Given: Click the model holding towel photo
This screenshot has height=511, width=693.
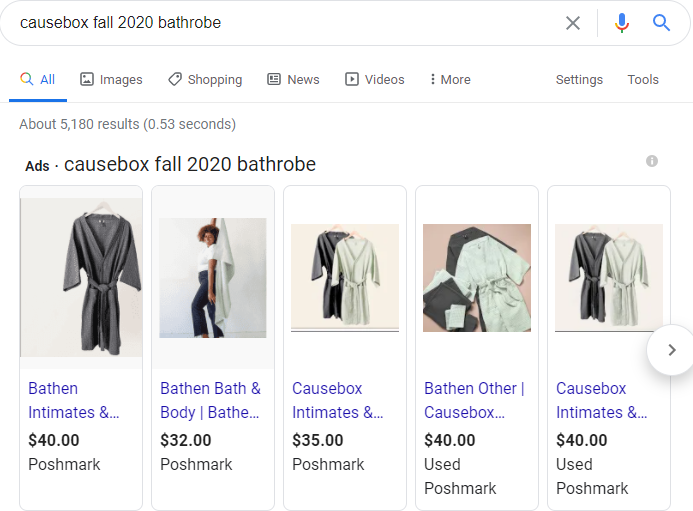Looking at the screenshot, I should 213,277.
